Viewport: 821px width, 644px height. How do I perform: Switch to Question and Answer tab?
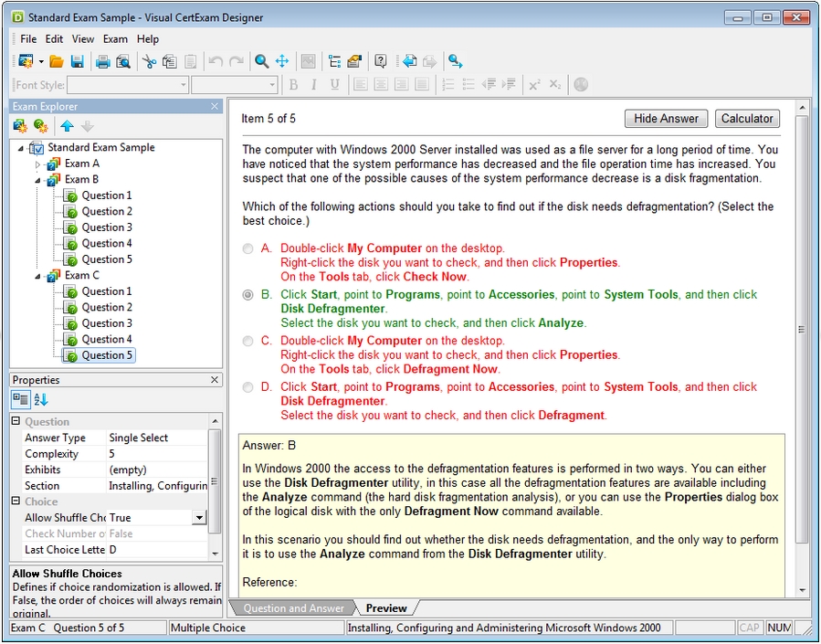coord(294,607)
